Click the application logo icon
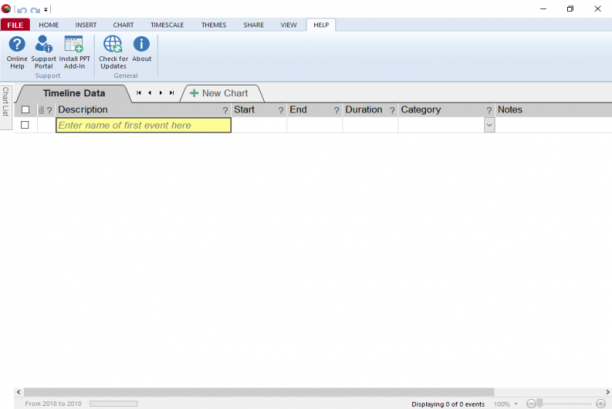The width and height of the screenshot is (612, 409). pos(6,8)
